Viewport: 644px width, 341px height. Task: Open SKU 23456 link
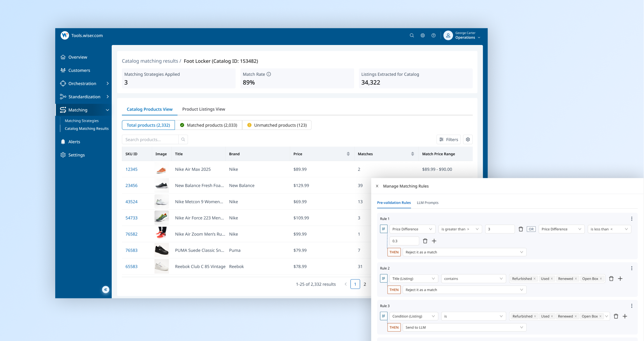click(131, 186)
